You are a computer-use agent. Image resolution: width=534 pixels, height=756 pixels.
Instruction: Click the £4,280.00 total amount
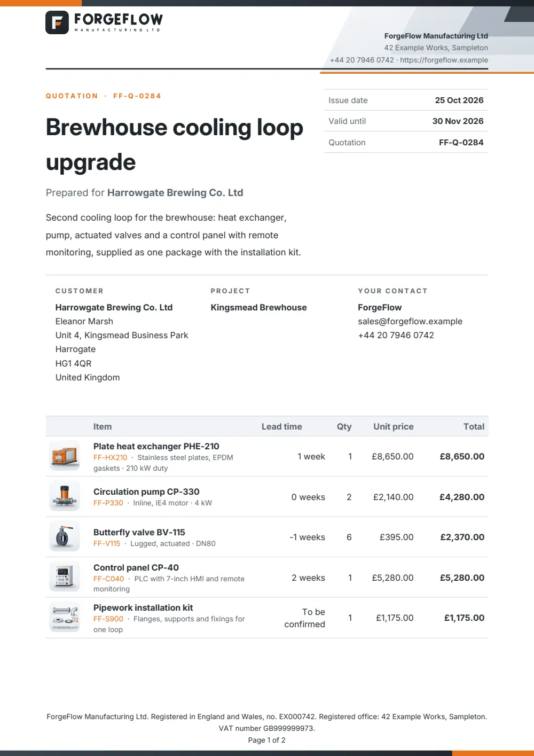(462, 497)
